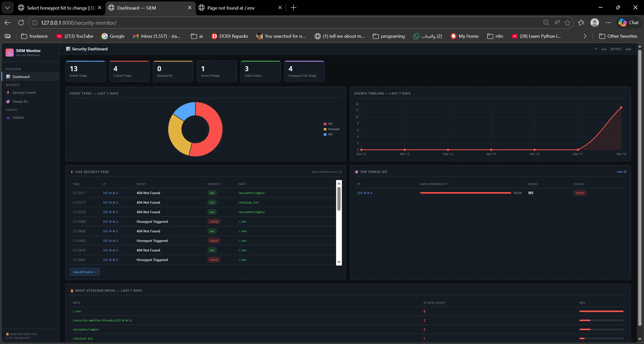Open Dashboard in the sidebar
The image size is (644, 344).
pyautogui.click(x=30, y=77)
